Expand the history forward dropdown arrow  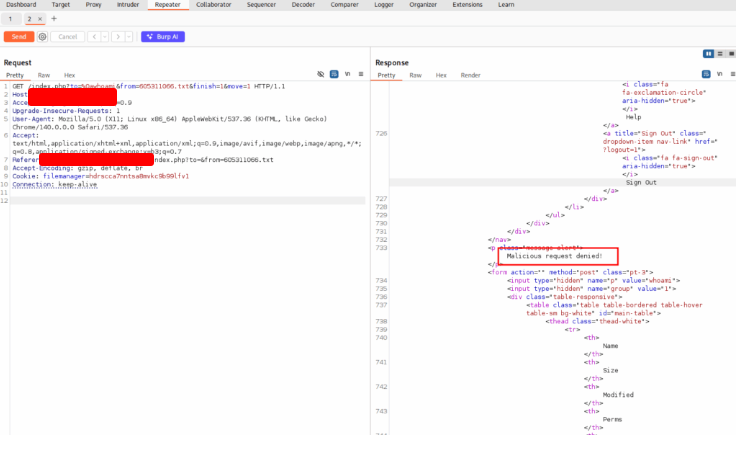[127, 37]
